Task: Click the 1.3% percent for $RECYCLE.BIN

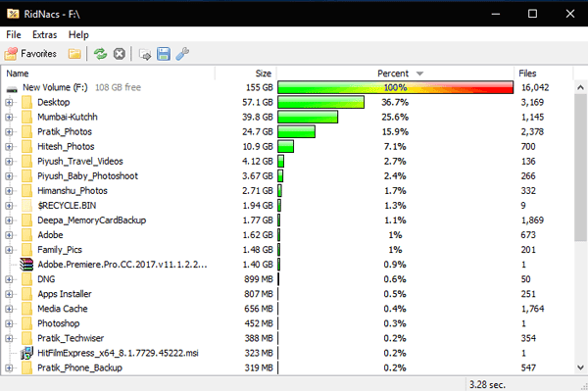Action: coord(395,206)
